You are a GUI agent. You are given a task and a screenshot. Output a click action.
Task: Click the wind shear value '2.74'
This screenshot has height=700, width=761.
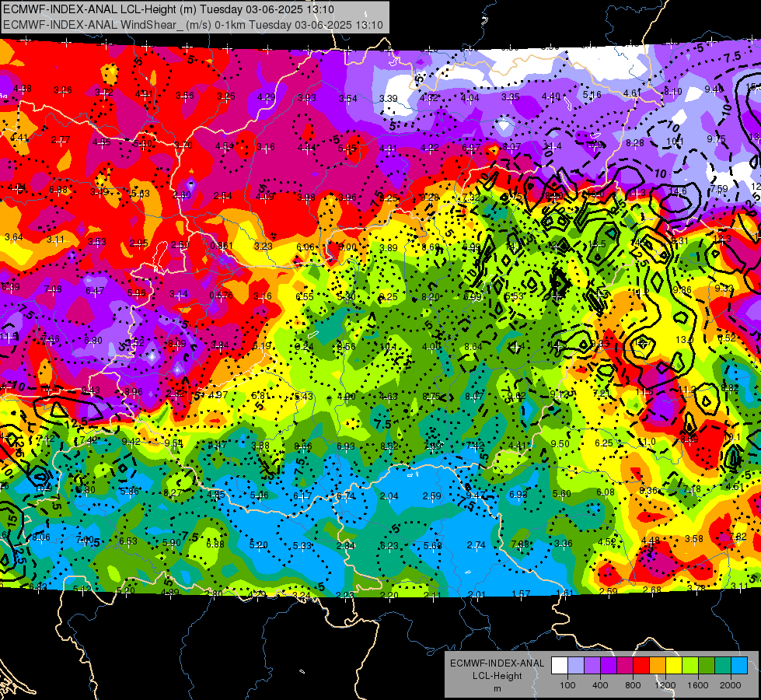pyautogui.click(x=476, y=545)
